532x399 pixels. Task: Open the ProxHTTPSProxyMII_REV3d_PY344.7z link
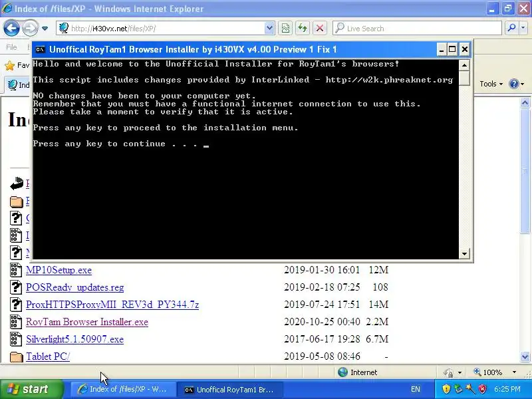(112, 305)
